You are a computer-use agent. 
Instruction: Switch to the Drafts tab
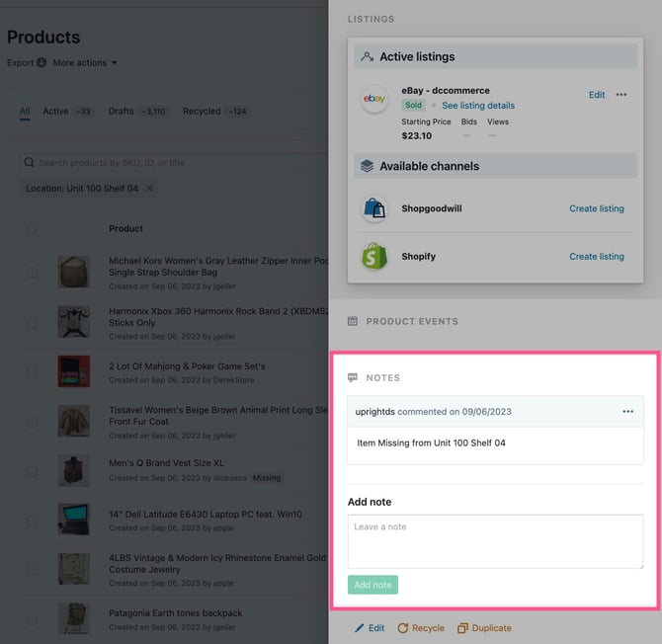(121, 112)
